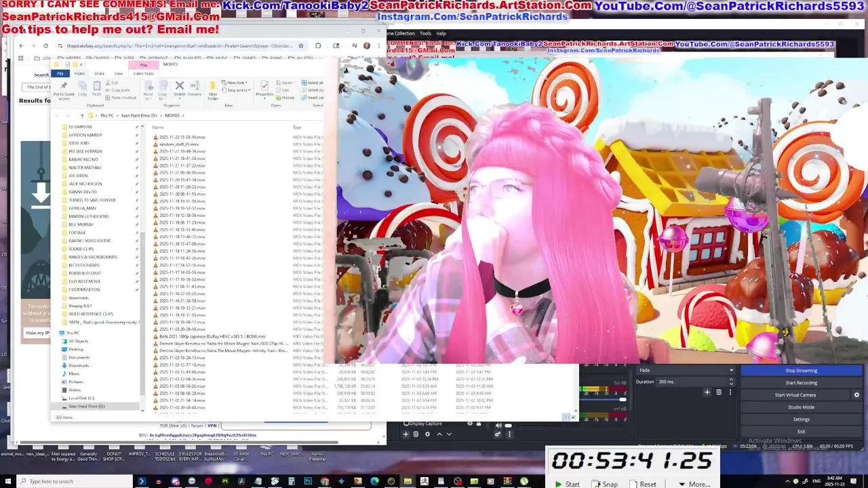Mute the OBS mixer speaker icon
Viewport: 868px width, 488px height.
click(x=498, y=426)
